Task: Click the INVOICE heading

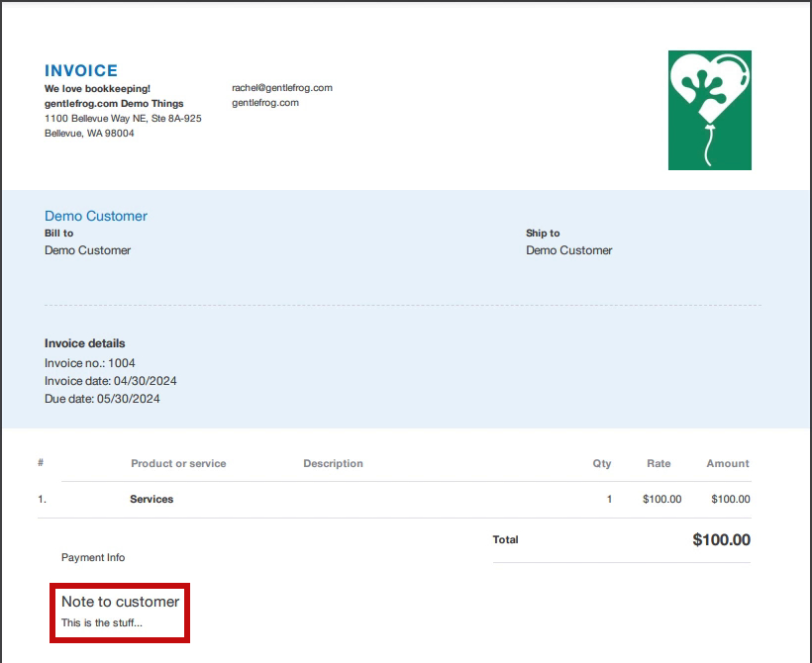Action: click(x=81, y=70)
